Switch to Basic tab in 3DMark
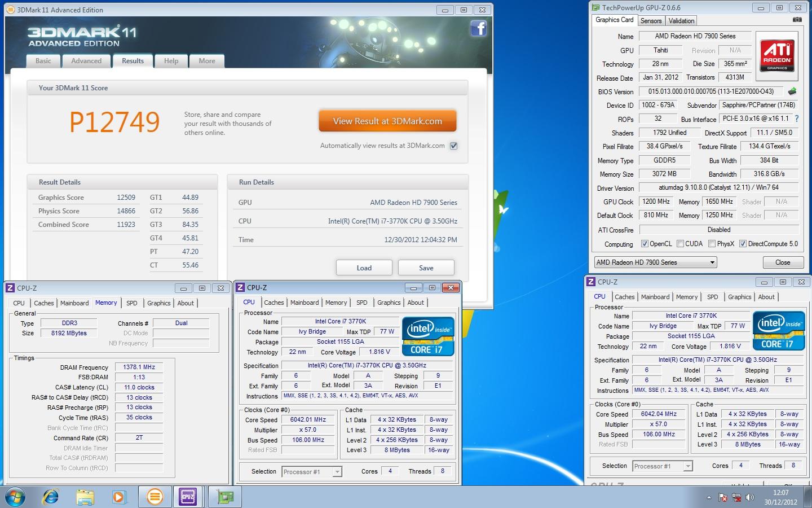 pyautogui.click(x=43, y=61)
